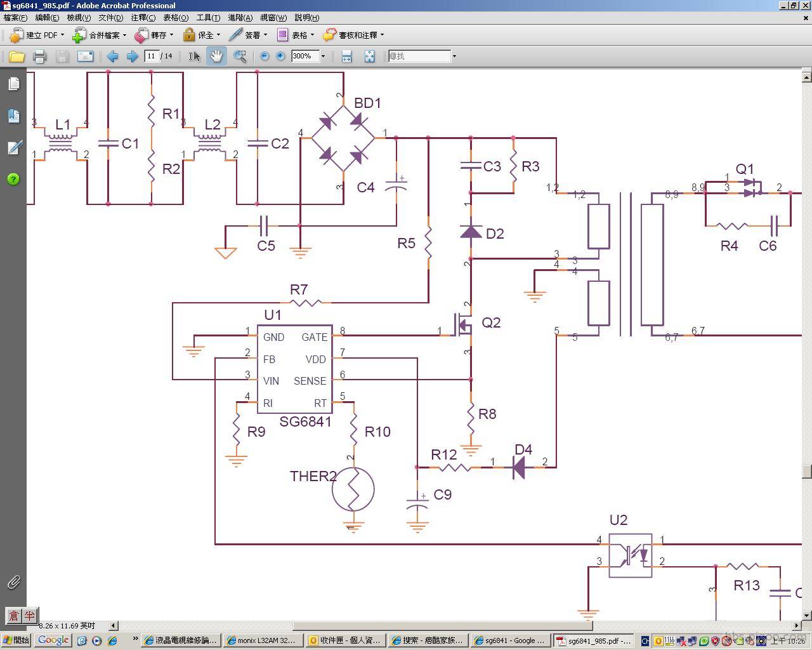812x650 pixels.
Task: Switch to sg6841_985.pdf taskbar window
Action: click(x=593, y=640)
